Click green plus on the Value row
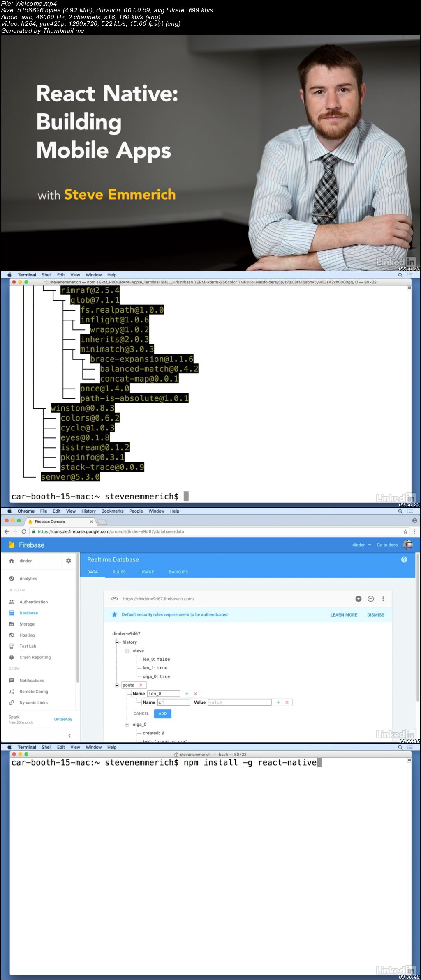Screen dimensions: 421x980 click(278, 702)
